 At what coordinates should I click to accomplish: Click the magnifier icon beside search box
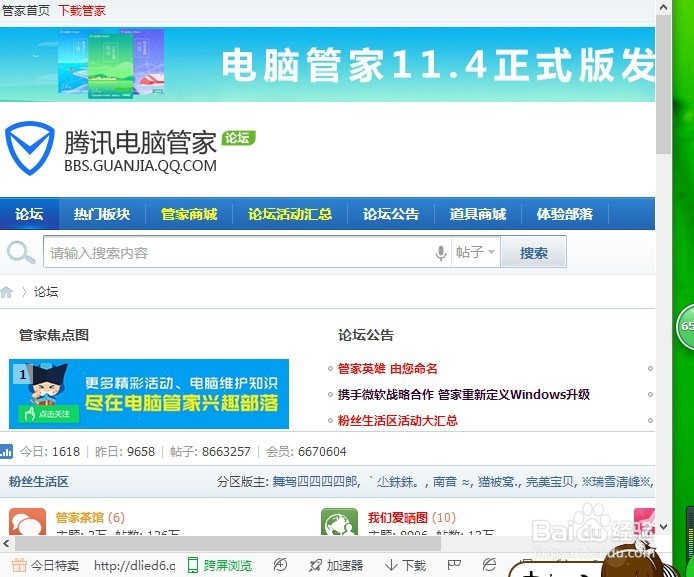[20, 252]
